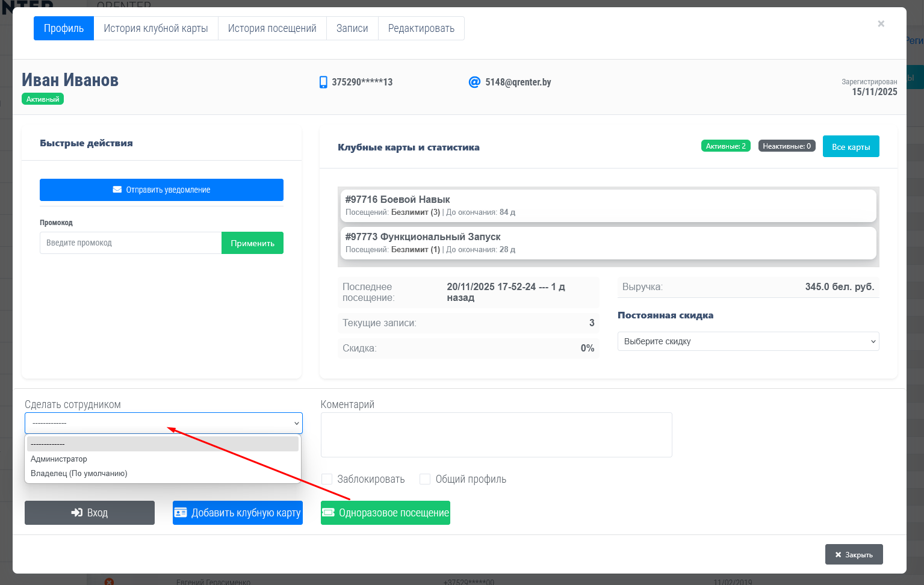
Task: Click the Отправить уведомление button
Action: 161,190
